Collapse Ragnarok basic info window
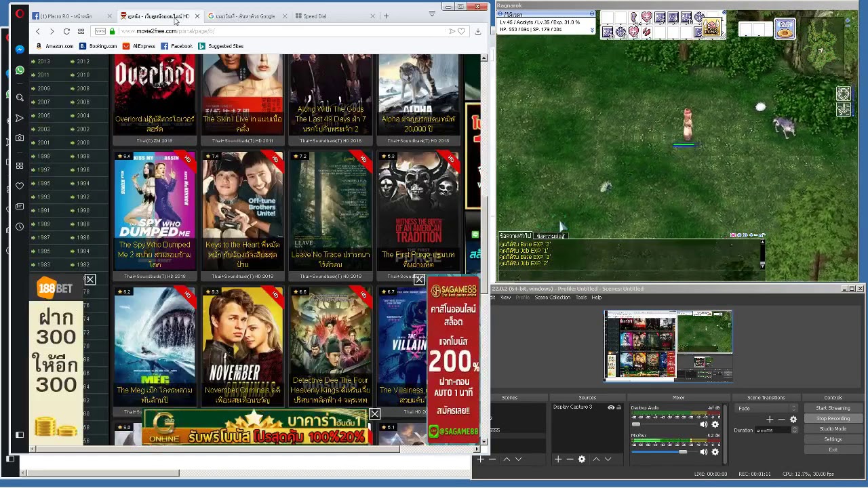 (592, 14)
